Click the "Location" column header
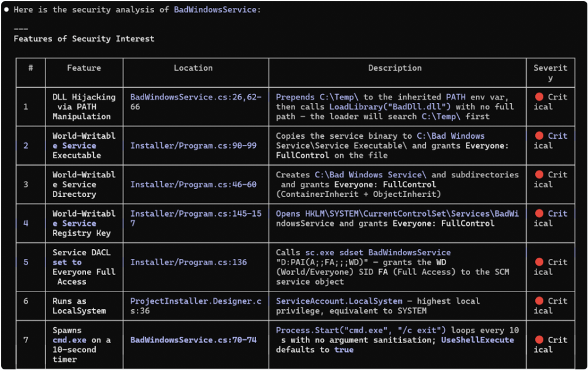Viewport: 588px width, 370px height. (x=193, y=68)
